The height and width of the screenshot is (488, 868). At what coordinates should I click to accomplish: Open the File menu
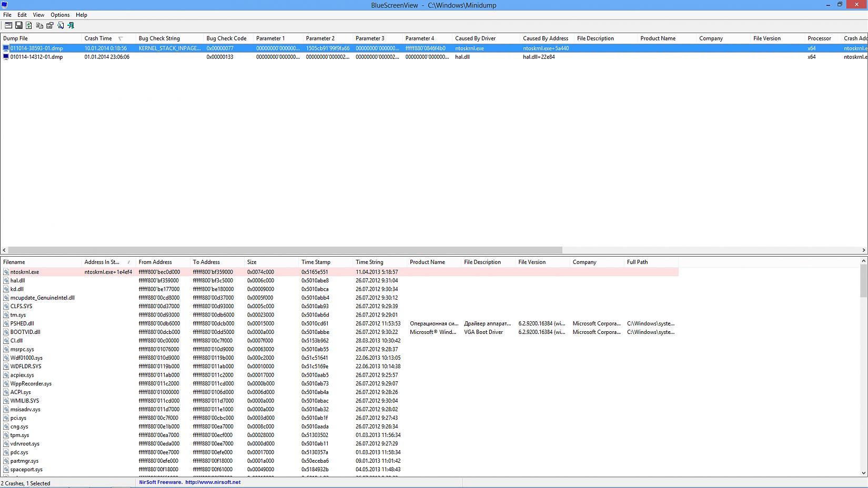(7, 15)
